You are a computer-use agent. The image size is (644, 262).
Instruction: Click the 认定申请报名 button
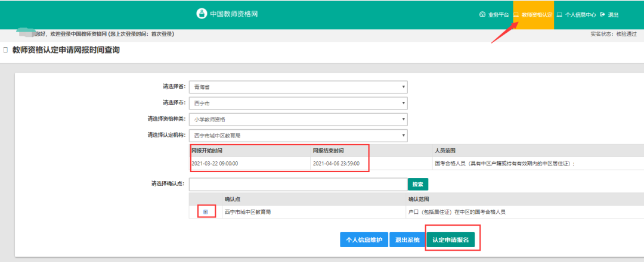pyautogui.click(x=451, y=240)
